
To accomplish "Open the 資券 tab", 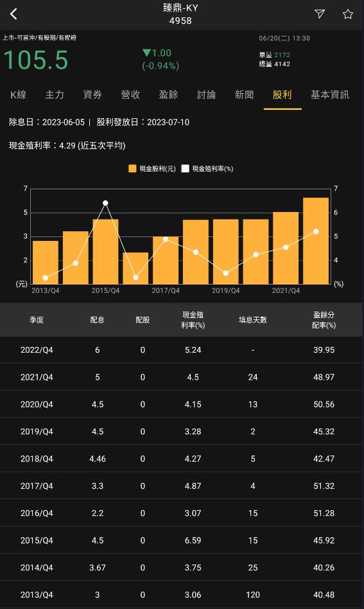I will (x=92, y=95).
